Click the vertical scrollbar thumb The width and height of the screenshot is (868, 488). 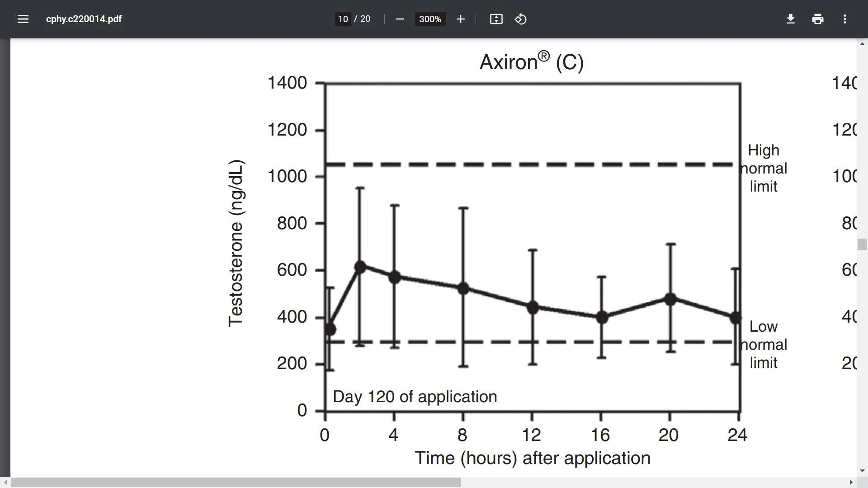point(862,244)
